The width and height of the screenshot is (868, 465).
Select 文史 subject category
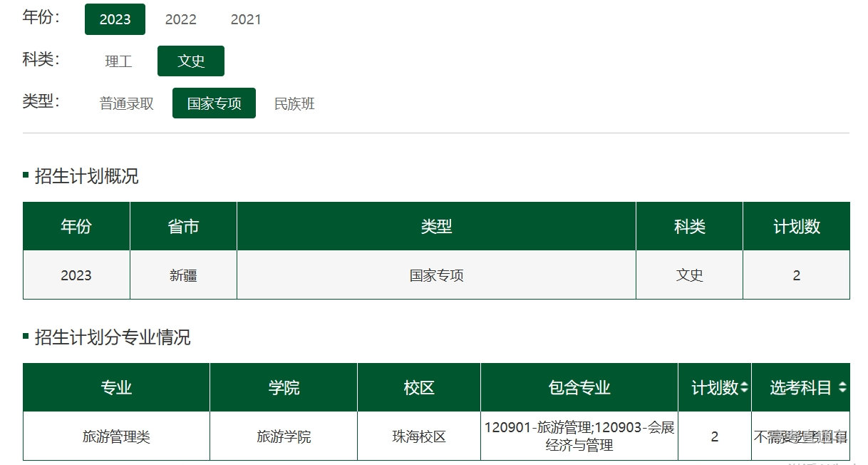tap(191, 61)
